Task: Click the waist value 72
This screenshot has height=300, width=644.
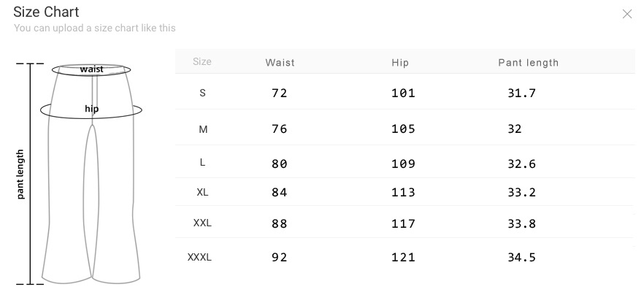Action: coord(280,93)
